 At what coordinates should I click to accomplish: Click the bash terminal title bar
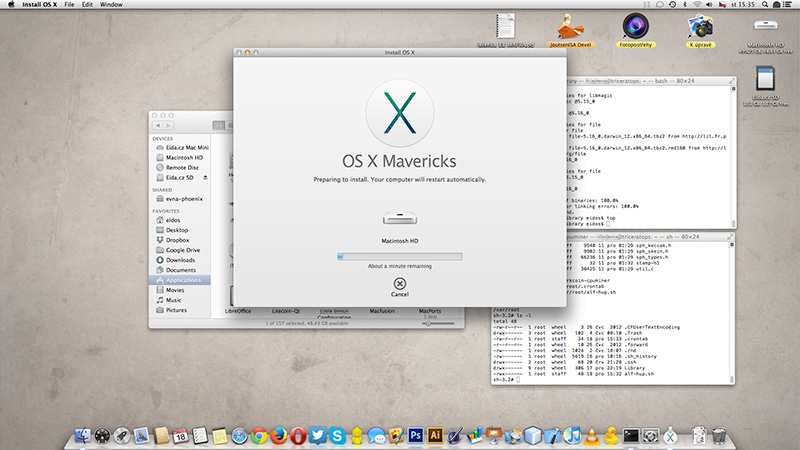(652, 81)
